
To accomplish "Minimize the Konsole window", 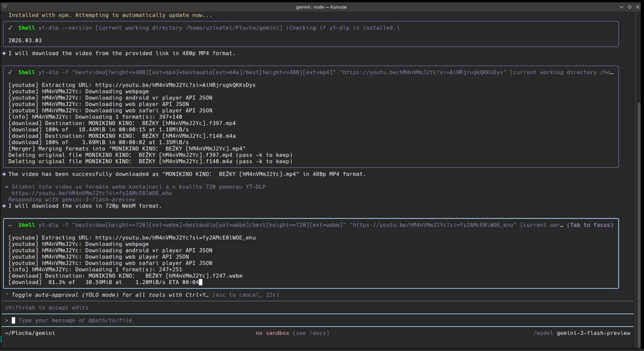I will tap(621, 7).
